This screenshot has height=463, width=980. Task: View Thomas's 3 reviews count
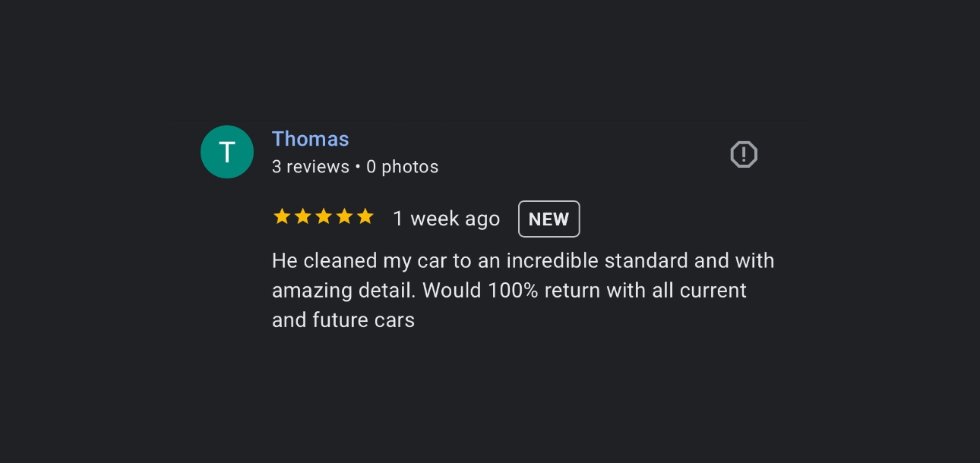coord(310,167)
